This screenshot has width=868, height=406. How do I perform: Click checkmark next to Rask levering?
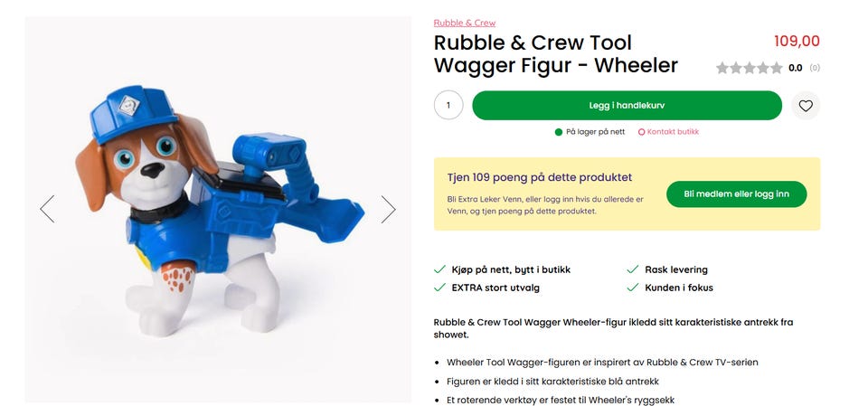pos(633,269)
